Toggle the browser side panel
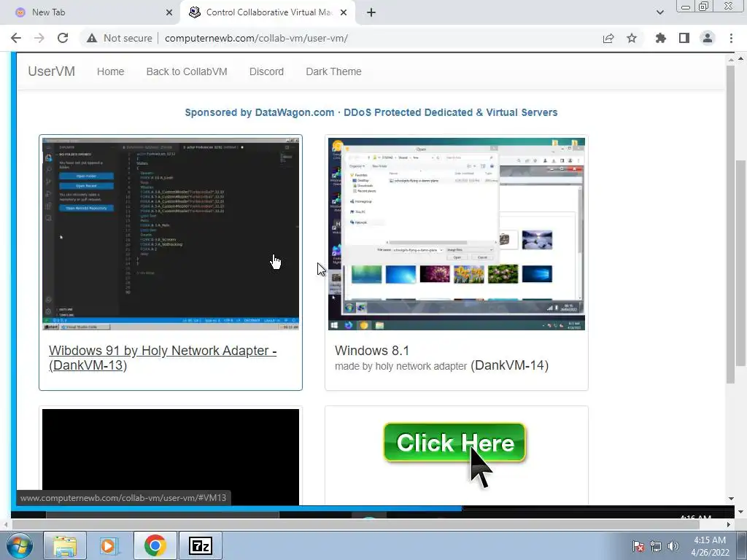747x560 pixels. pos(684,38)
